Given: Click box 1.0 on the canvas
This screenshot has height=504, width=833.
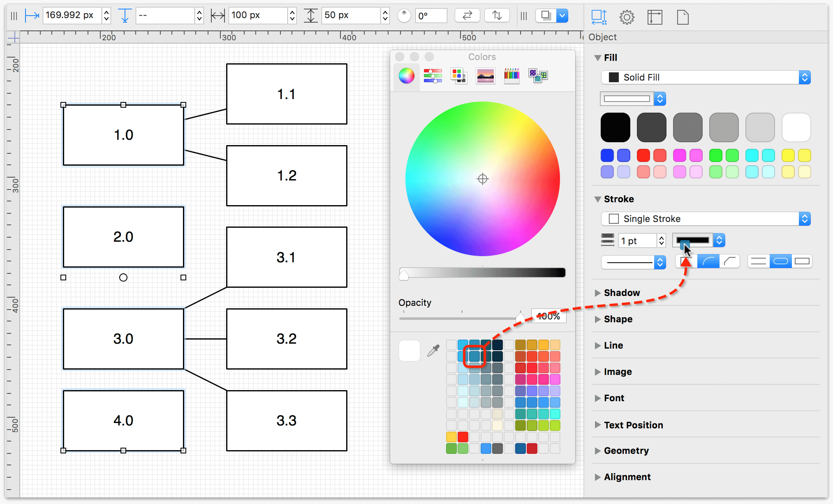Looking at the screenshot, I should click(x=123, y=134).
